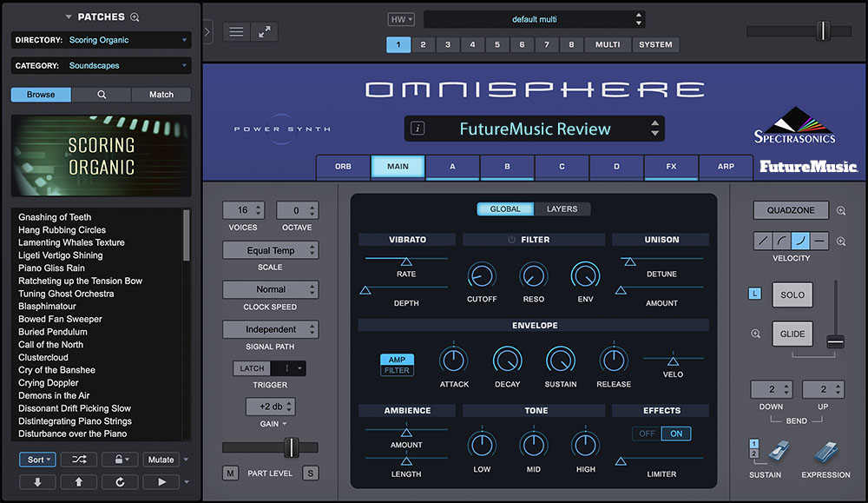Click the Scoring Organic library image

pyautogui.click(x=102, y=156)
